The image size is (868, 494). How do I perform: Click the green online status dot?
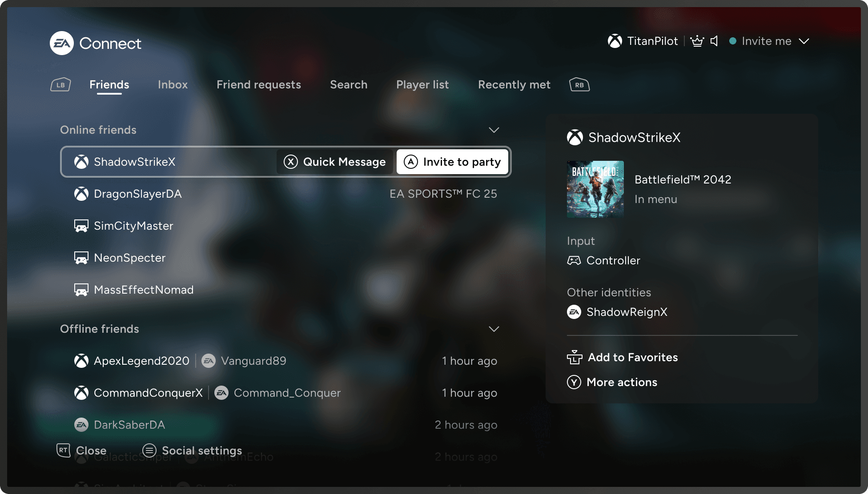(x=733, y=41)
